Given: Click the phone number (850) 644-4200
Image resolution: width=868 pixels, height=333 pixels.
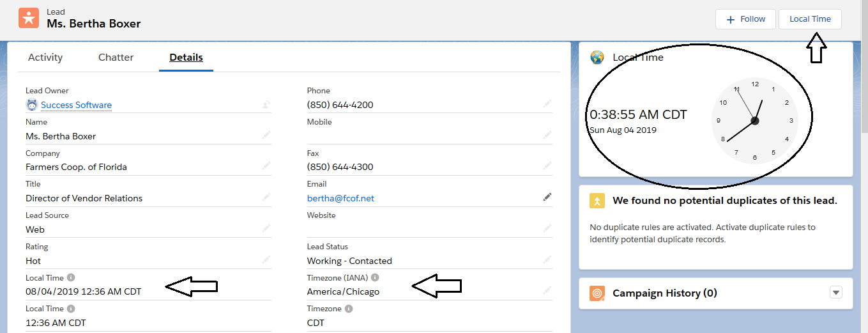Looking at the screenshot, I should pos(340,105).
